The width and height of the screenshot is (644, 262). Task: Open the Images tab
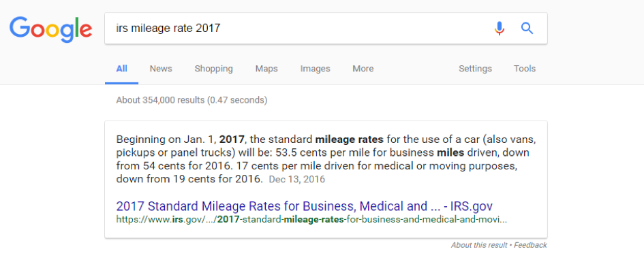315,69
